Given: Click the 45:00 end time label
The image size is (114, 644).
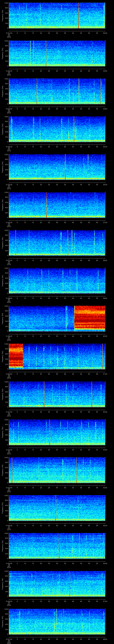Looking at the screenshot, I should [105, 525].
